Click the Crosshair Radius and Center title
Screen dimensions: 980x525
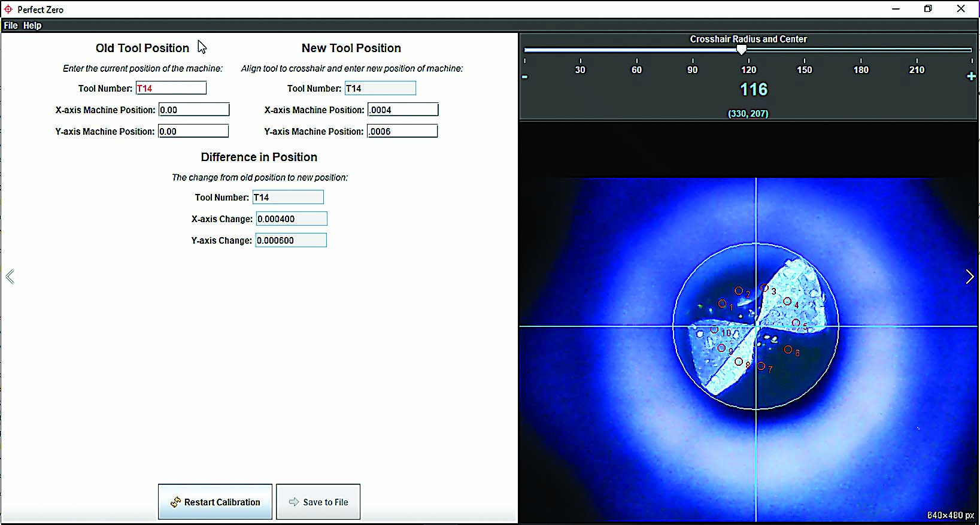(748, 39)
